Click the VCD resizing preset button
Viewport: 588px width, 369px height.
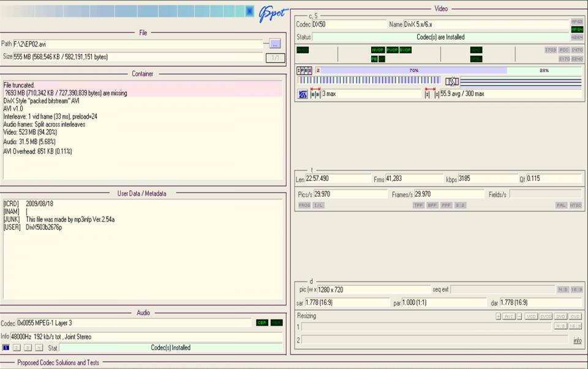point(532,316)
